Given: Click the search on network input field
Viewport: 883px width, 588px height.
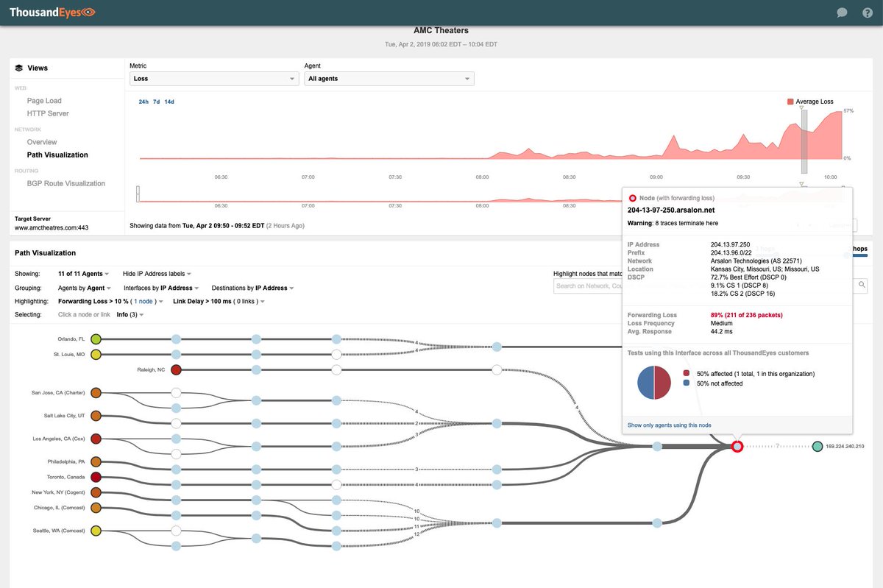Looking at the screenshot, I should pyautogui.click(x=704, y=286).
